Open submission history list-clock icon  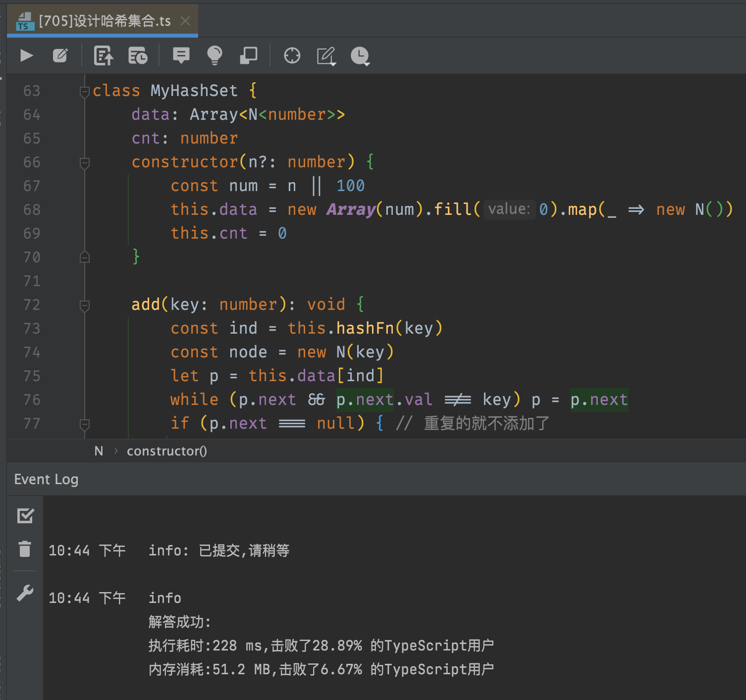click(138, 55)
